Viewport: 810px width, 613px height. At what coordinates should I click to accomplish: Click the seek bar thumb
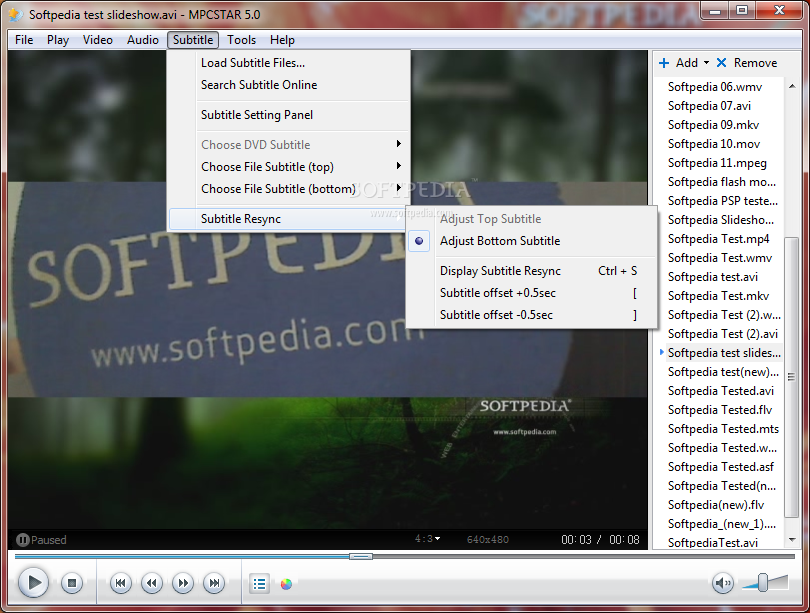coord(361,556)
